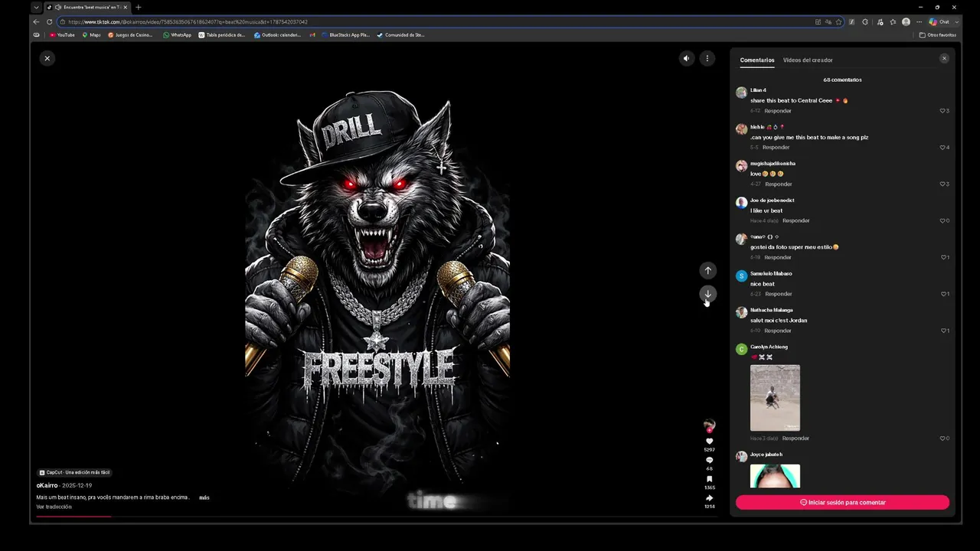Open the Tabla periódica bookmark
980x551 pixels.
pos(222,35)
